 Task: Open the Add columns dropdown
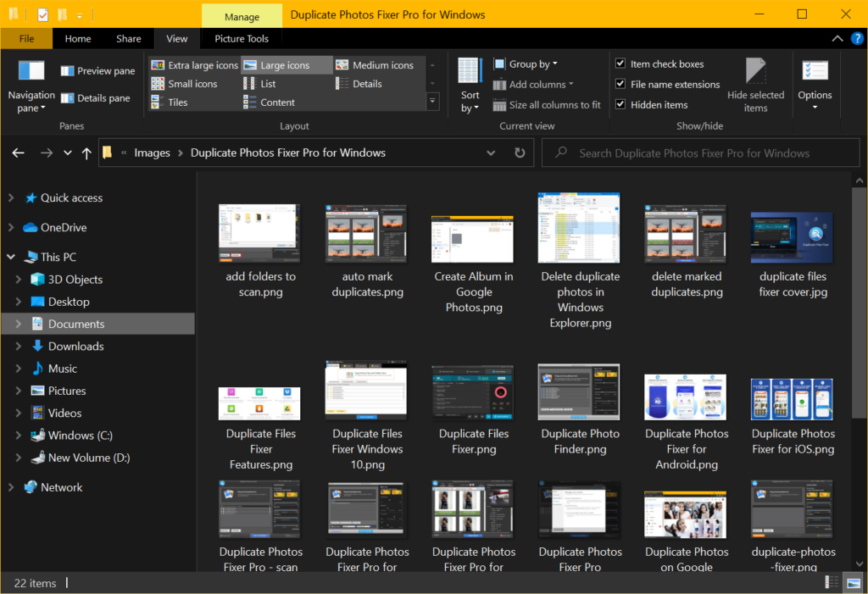tap(533, 84)
